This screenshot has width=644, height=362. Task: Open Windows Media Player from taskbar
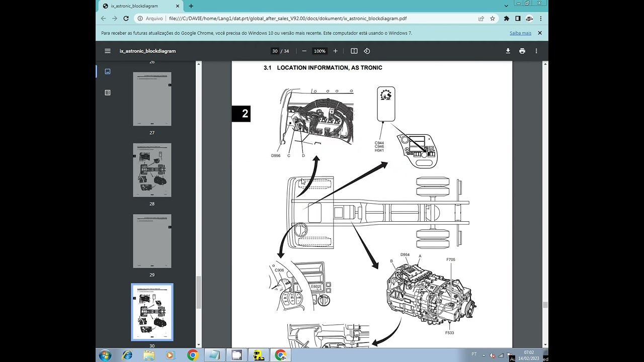click(170, 355)
